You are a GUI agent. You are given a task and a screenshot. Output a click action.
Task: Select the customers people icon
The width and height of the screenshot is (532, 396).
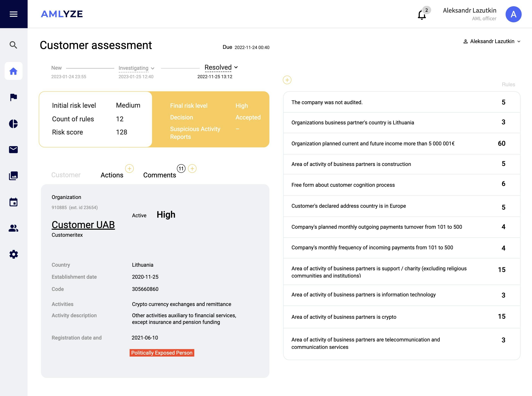tap(13, 229)
